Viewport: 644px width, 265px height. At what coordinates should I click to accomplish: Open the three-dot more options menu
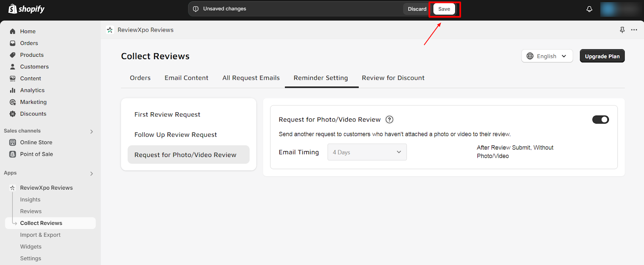click(x=634, y=30)
